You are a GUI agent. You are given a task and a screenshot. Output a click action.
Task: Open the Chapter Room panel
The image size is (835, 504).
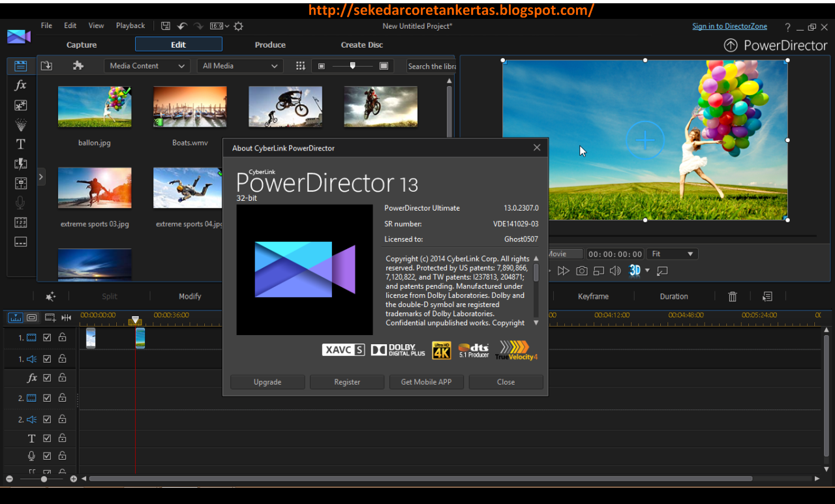[20, 222]
